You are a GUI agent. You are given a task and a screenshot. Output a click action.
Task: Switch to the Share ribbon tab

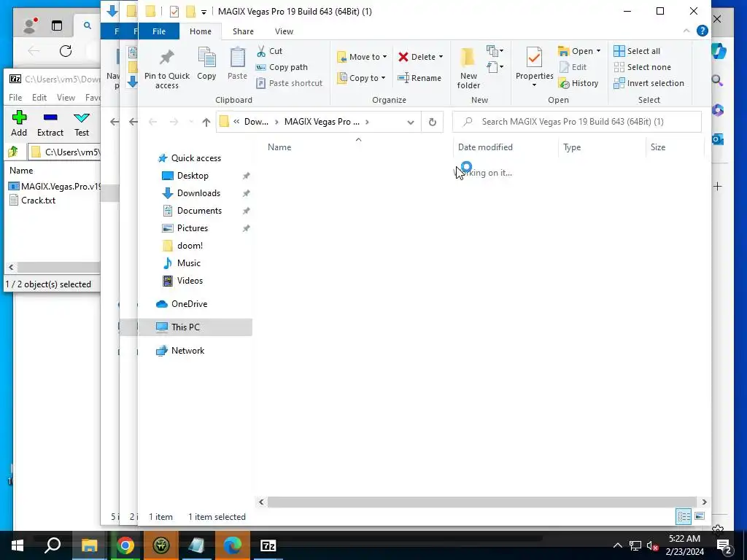pos(243,31)
